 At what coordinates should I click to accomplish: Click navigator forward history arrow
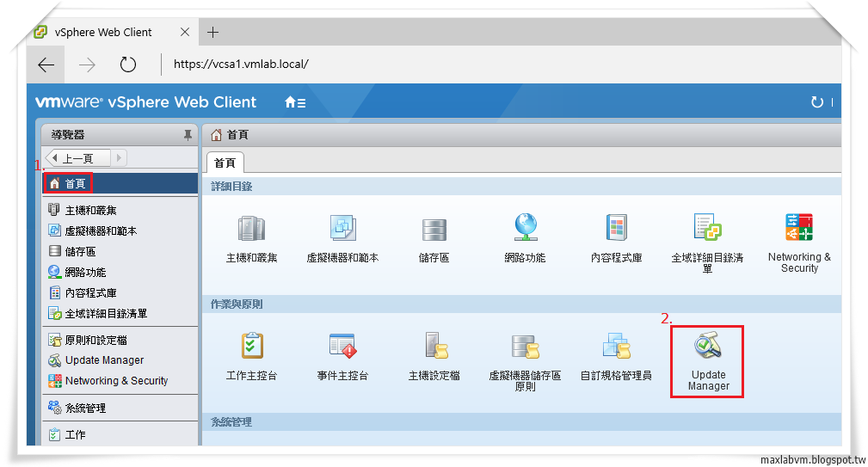coord(119,158)
